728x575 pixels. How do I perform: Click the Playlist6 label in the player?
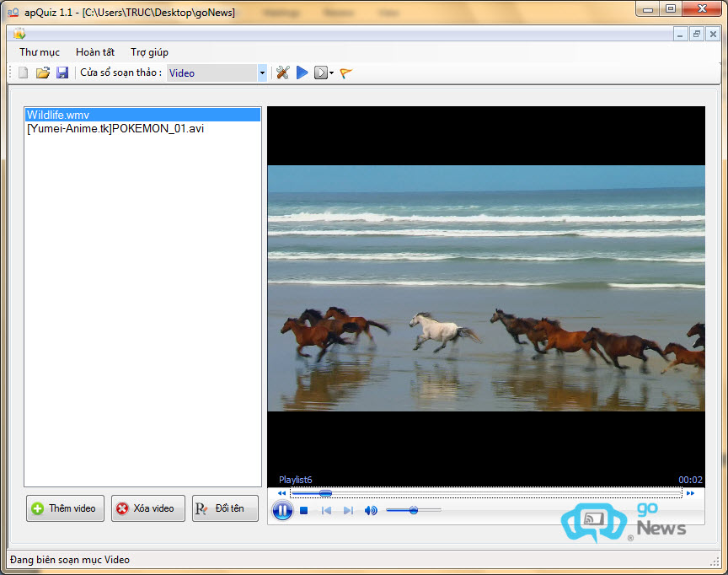(295, 480)
